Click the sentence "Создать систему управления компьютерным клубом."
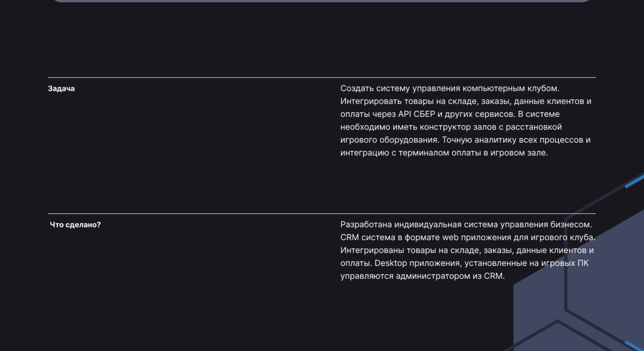Viewport: 644px width, 351px height. coord(449,88)
